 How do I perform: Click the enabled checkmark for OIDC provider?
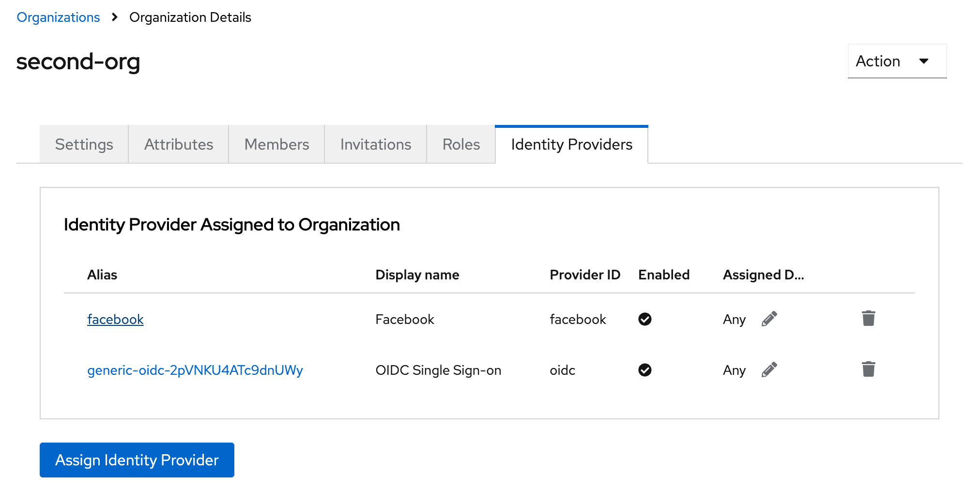click(645, 370)
